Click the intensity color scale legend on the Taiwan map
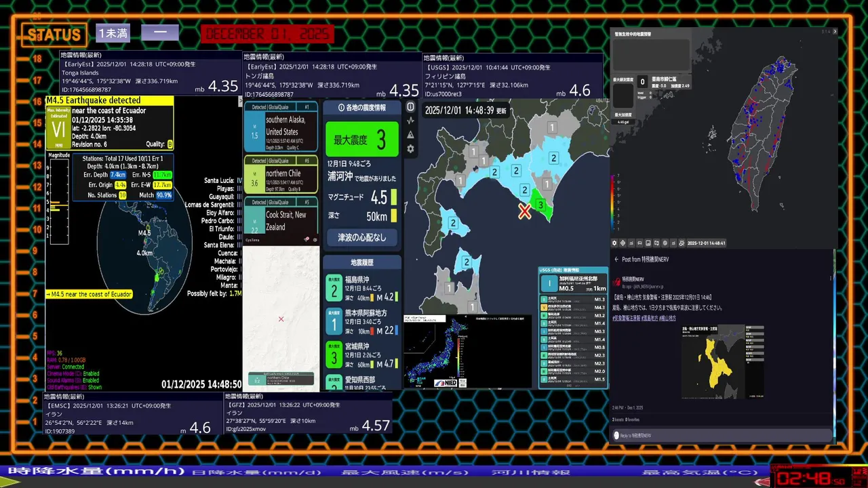868x488 pixels. (x=614, y=202)
